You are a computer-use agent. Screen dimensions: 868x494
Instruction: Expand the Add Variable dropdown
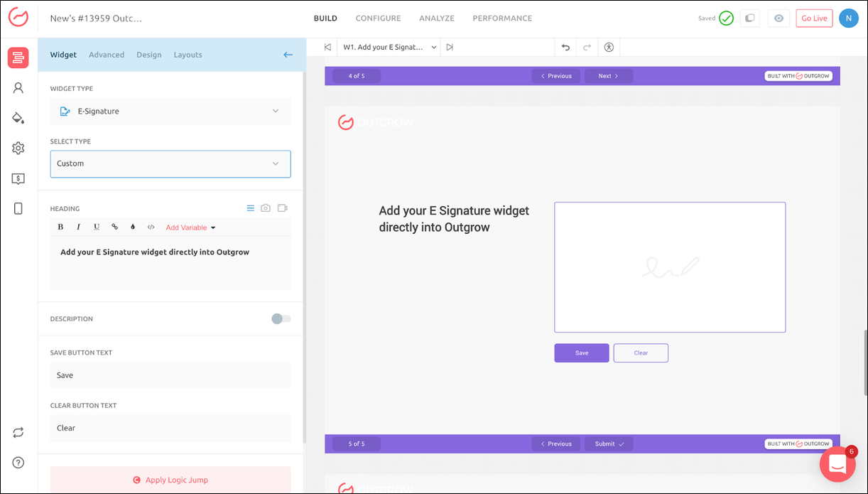tap(190, 227)
